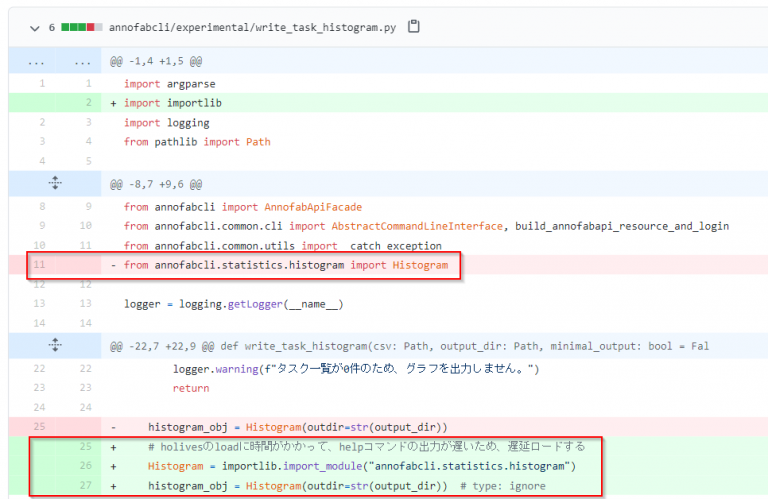Click the changed lines count 6

pyautogui.click(x=51, y=27)
